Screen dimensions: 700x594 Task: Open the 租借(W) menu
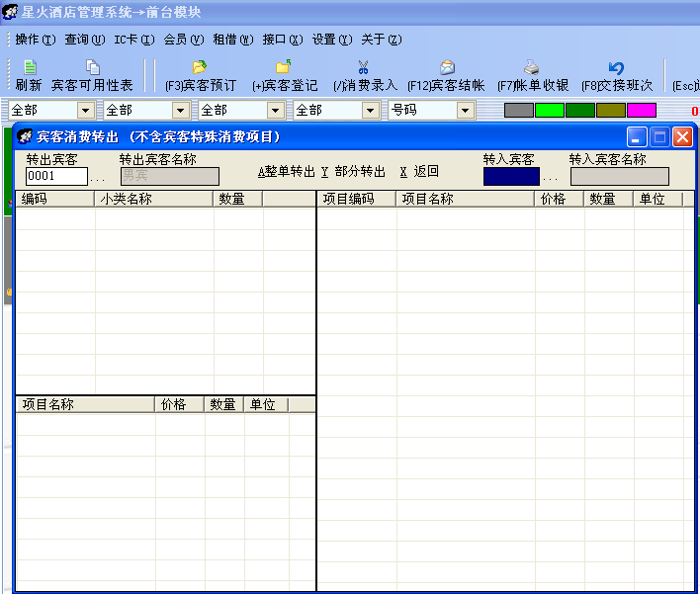click(233, 40)
